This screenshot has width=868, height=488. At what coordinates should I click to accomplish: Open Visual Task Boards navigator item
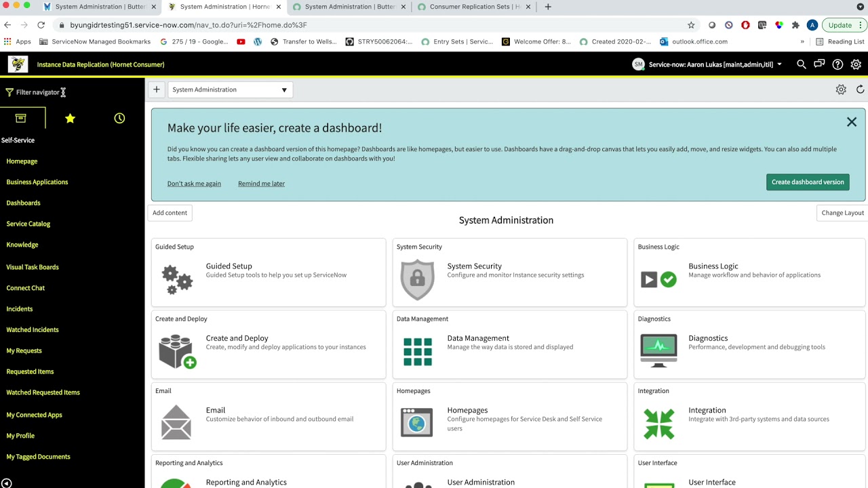tap(33, 267)
